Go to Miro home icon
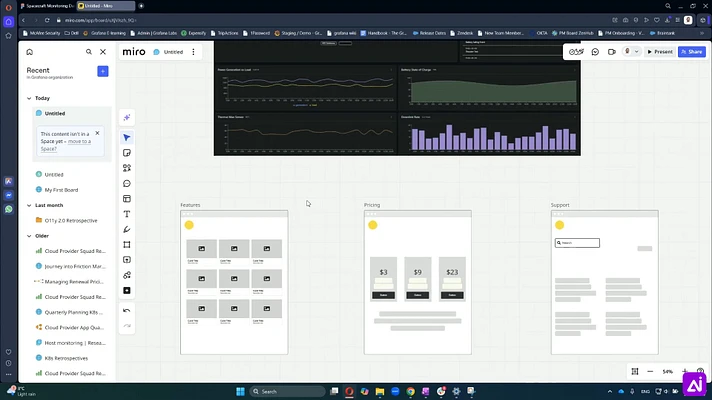 pyautogui.click(x=30, y=52)
